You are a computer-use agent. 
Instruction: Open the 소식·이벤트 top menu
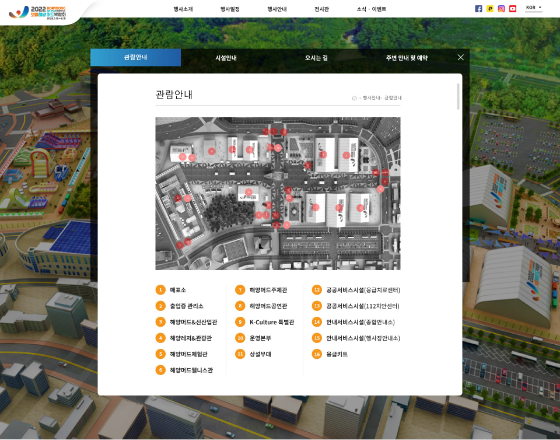coord(371,9)
